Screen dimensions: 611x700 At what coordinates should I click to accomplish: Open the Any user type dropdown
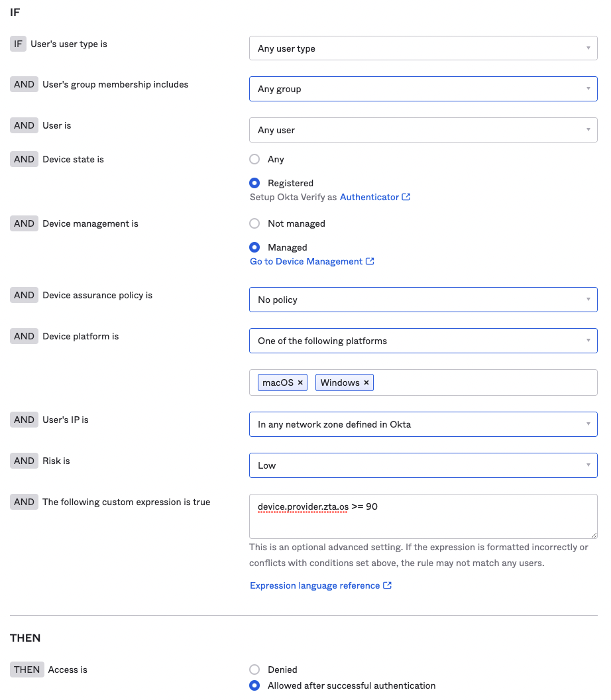423,48
